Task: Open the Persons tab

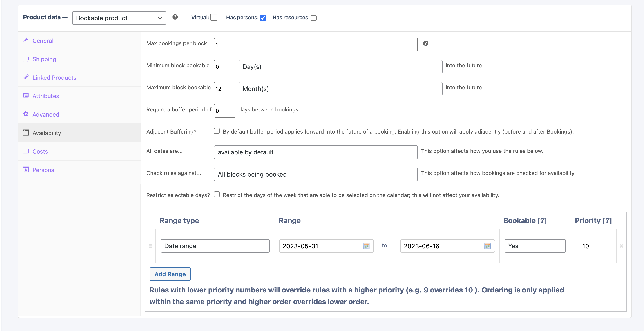Action: point(80,170)
